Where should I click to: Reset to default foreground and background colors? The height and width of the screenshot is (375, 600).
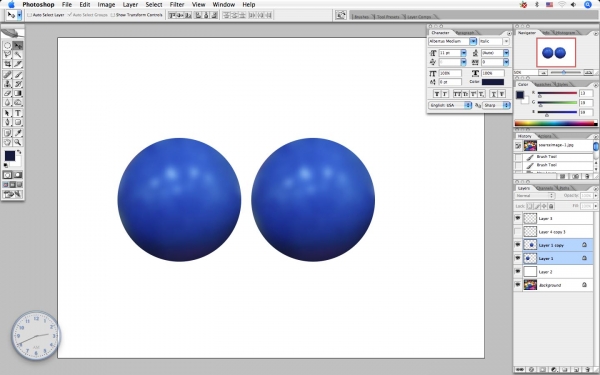tap(6, 165)
